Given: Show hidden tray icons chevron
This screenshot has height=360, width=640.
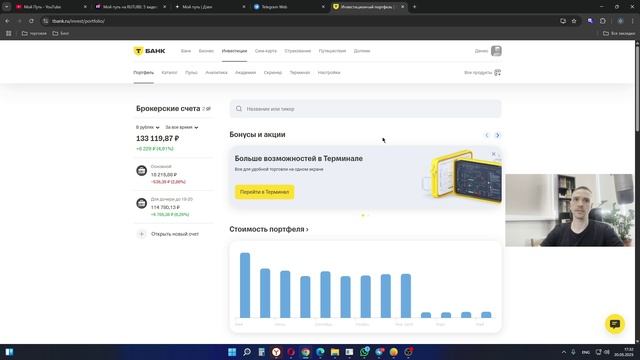Looking at the screenshot, I should click(x=564, y=352).
